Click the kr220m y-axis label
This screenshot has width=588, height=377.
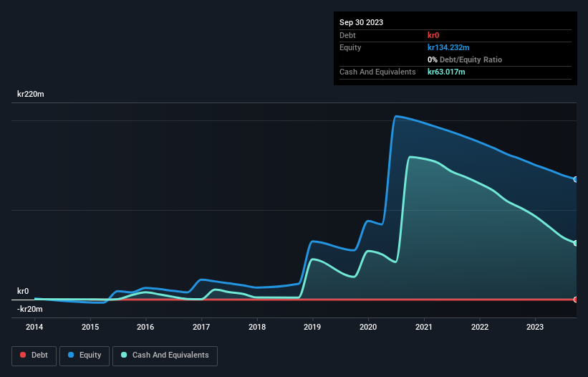point(31,94)
